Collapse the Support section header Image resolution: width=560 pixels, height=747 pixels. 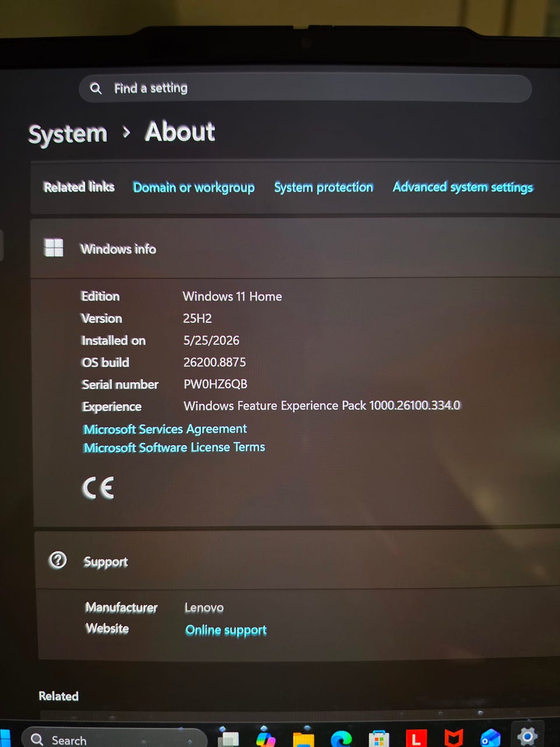297,560
